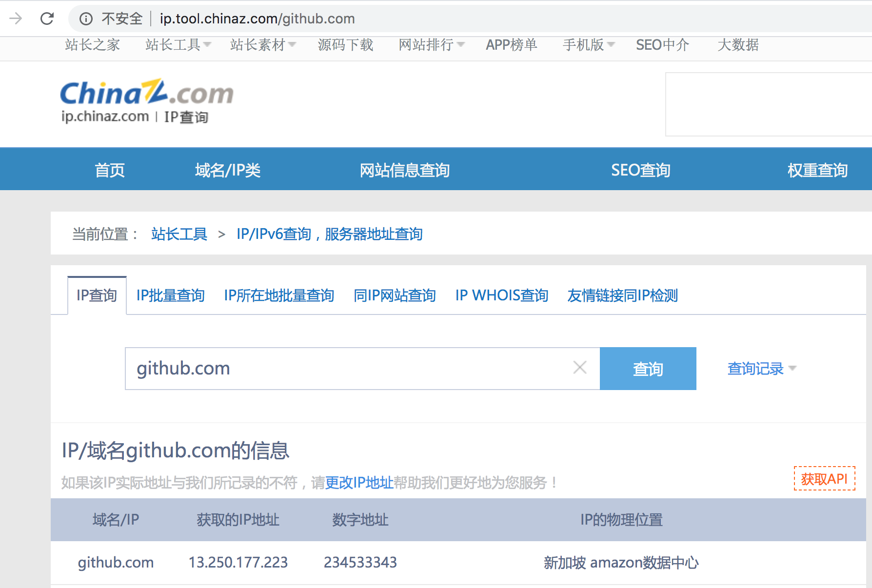Click IP address 13.250.177.223
Viewport: 872px width, 588px height.
238,563
